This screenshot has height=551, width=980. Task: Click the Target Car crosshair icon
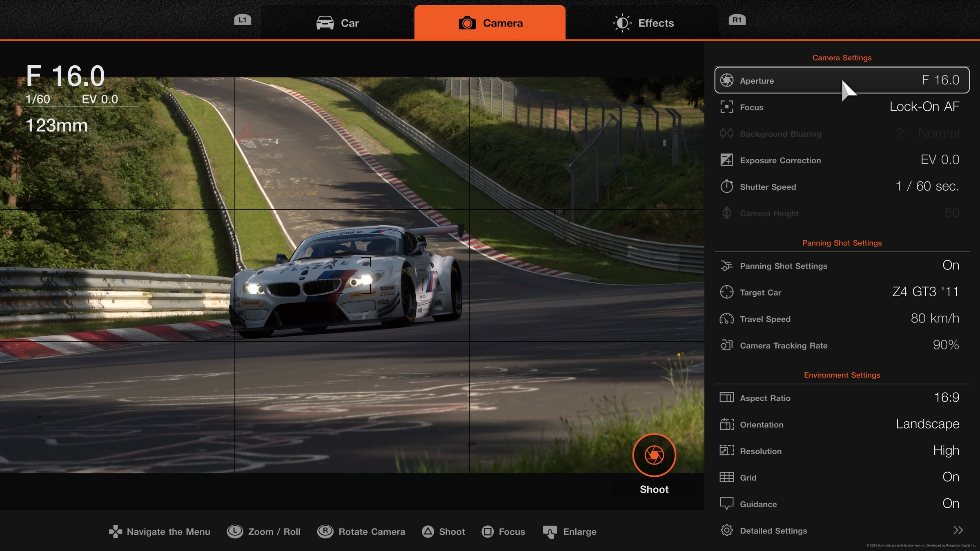pos(726,292)
